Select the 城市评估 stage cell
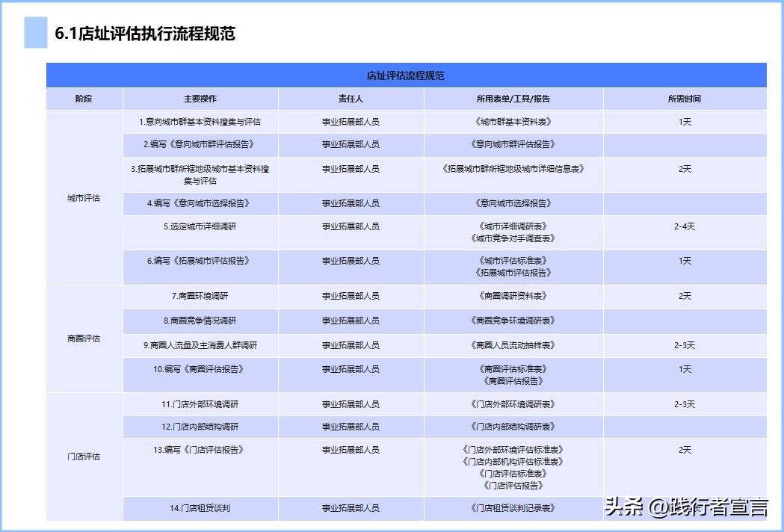The image size is (784, 532). coord(84,198)
